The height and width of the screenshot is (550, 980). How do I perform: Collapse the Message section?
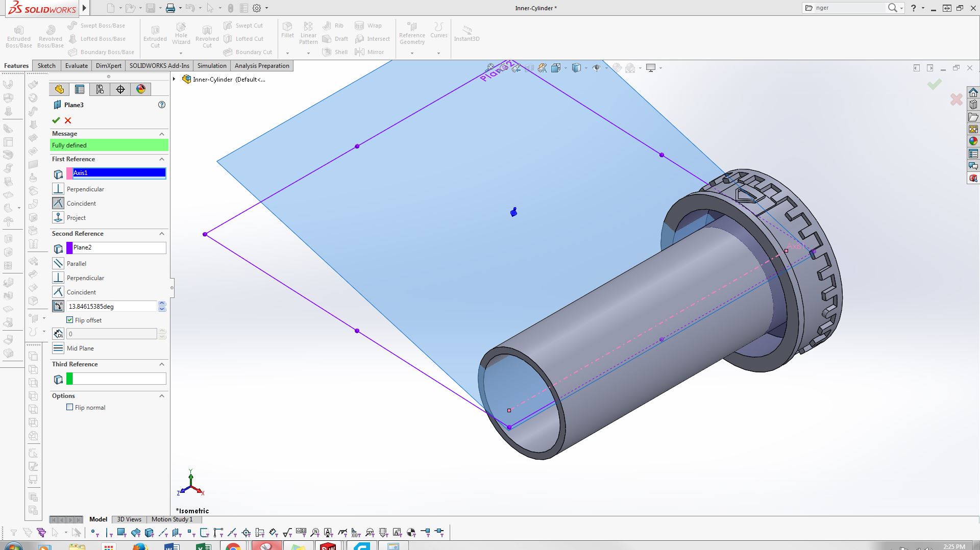click(162, 134)
